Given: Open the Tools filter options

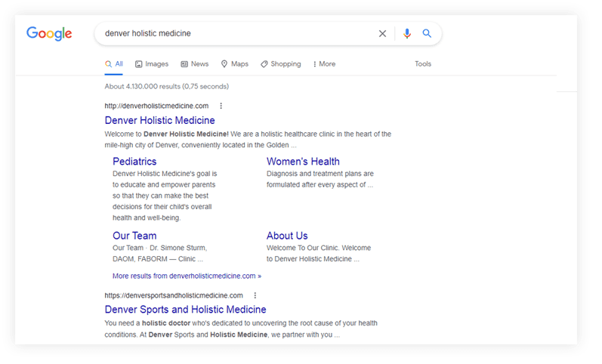Looking at the screenshot, I should [423, 64].
